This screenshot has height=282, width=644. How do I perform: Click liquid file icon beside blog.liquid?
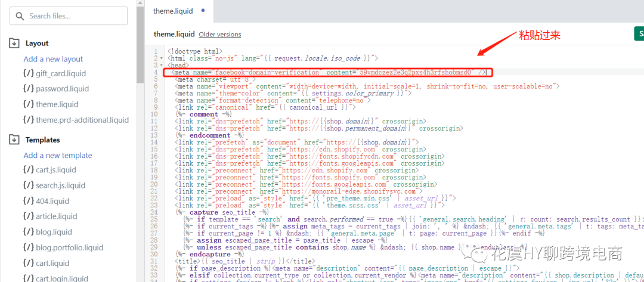tap(29, 232)
